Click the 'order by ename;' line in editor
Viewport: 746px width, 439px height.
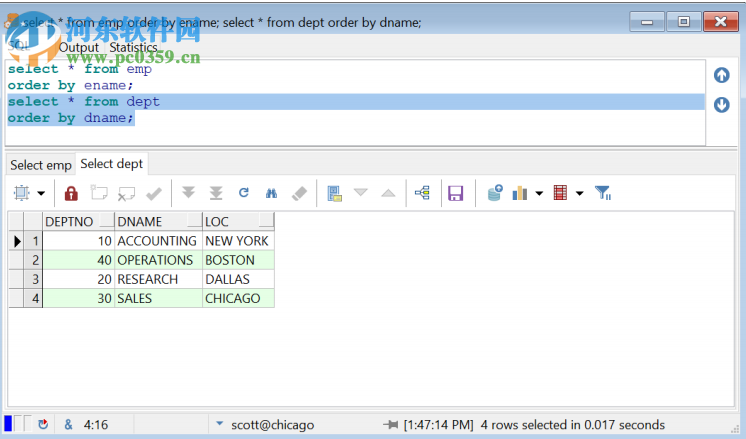pyautogui.click(x=70, y=86)
